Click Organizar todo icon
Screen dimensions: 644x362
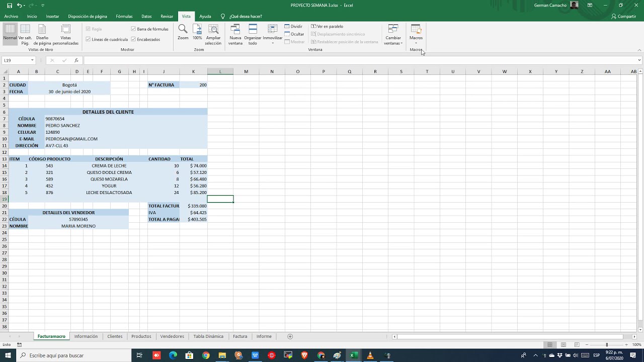point(253,35)
